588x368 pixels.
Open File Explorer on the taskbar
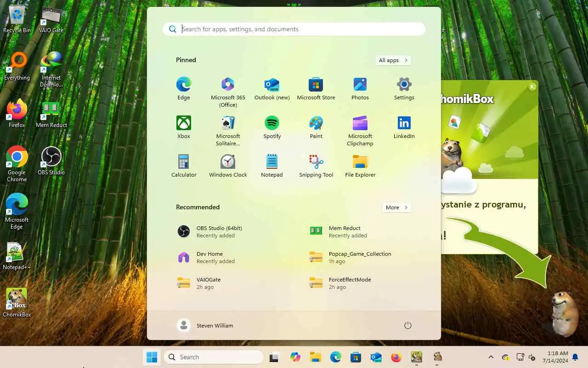click(315, 357)
